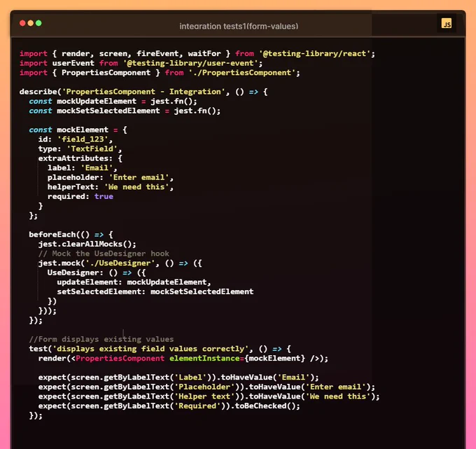
Task: Click the '@testing-library/react' import string
Action: 315,53
